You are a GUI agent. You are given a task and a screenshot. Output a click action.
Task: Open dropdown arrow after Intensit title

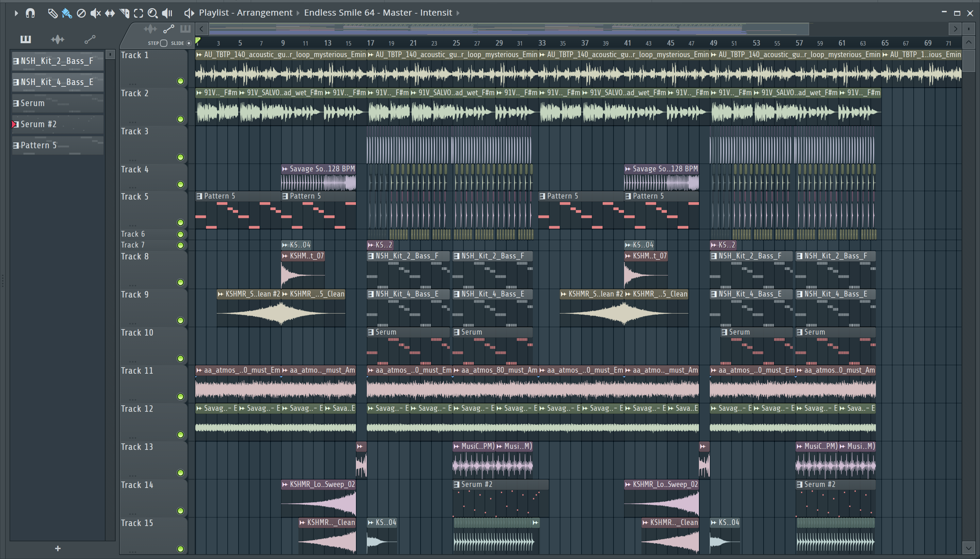[x=458, y=13]
